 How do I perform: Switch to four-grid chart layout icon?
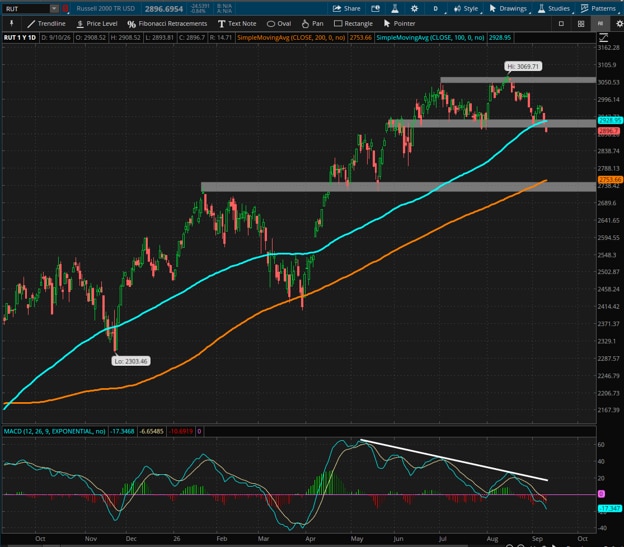581,24
